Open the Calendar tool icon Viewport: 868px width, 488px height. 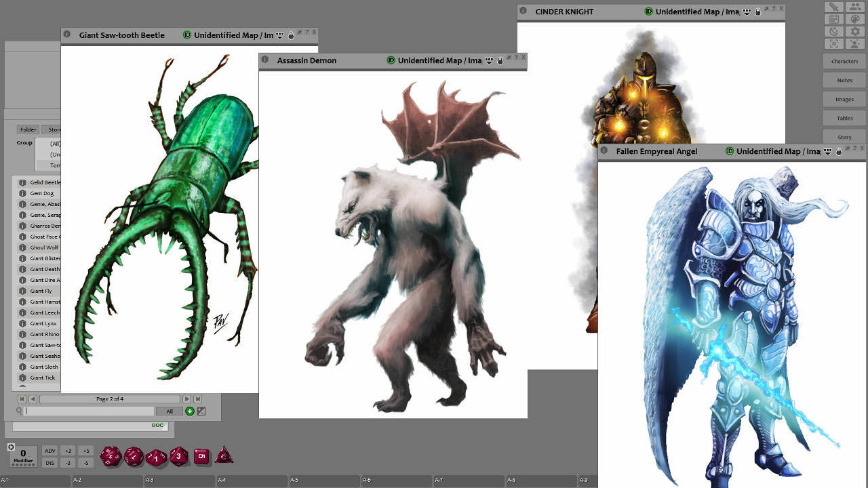[834, 20]
